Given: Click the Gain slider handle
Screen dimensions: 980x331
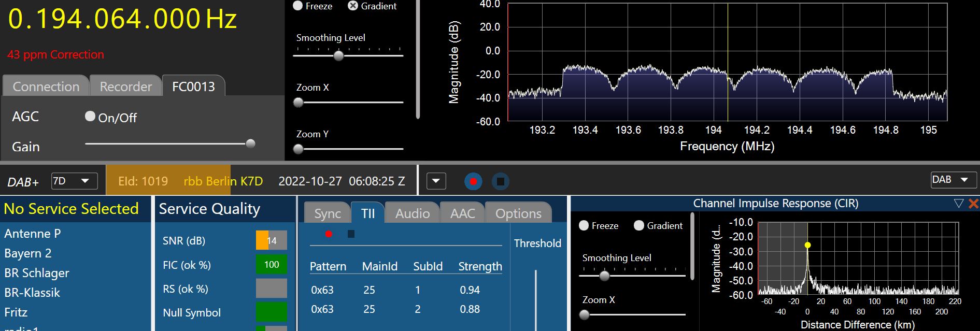Looking at the screenshot, I should (250, 143).
